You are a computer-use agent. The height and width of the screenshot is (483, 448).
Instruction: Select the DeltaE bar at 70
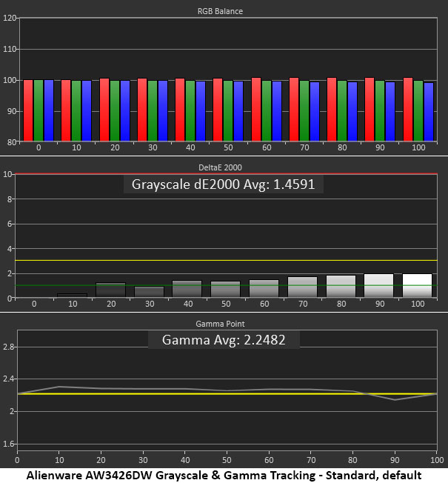(302, 287)
